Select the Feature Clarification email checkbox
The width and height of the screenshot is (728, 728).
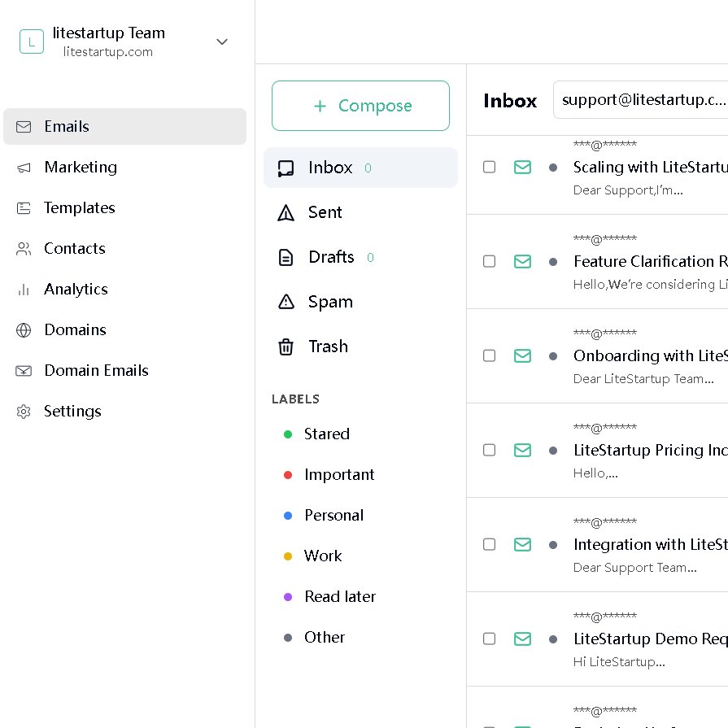click(x=489, y=261)
